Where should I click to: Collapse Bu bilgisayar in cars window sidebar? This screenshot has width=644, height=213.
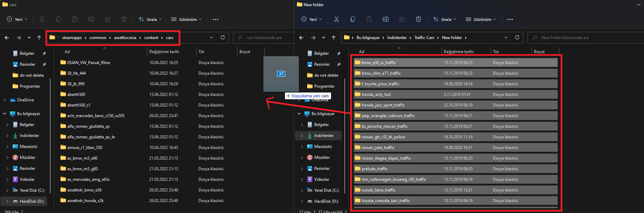click(x=5, y=114)
